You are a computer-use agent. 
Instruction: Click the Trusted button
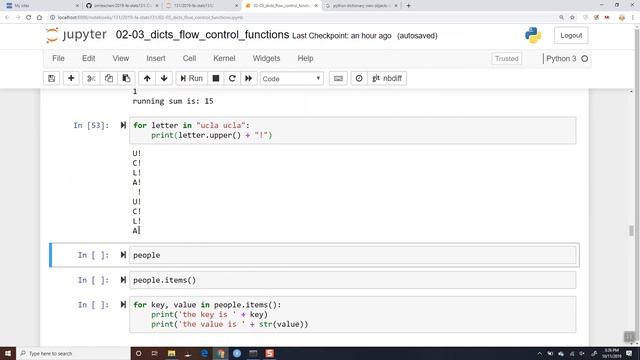pos(507,59)
